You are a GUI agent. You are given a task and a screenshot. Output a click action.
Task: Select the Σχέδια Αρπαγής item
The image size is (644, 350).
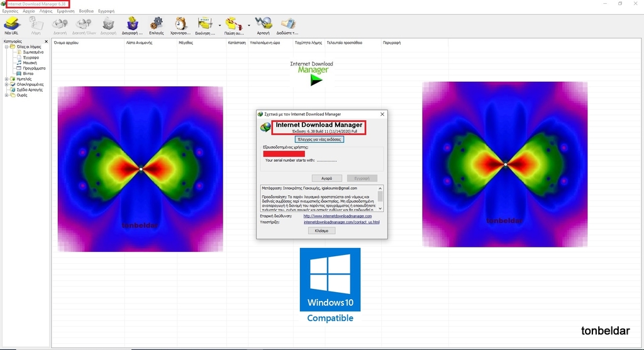(x=30, y=89)
